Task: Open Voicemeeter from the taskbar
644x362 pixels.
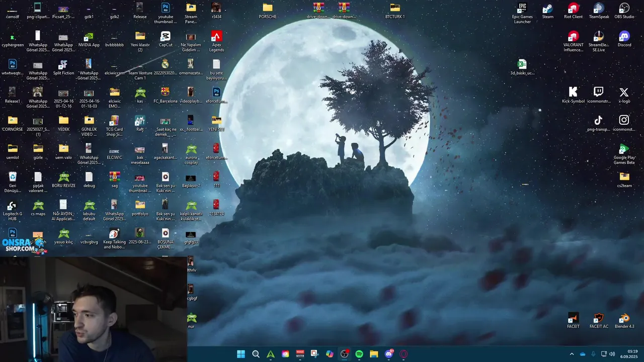Action: point(300,354)
